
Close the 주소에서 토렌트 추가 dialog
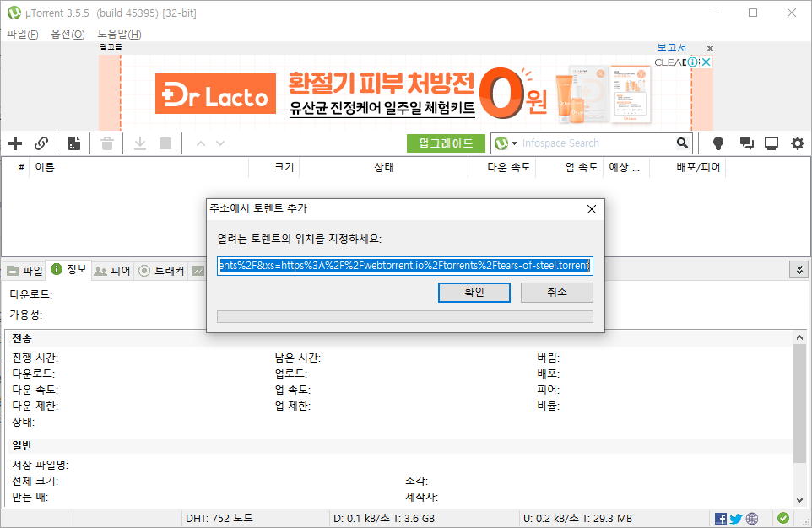(592, 209)
